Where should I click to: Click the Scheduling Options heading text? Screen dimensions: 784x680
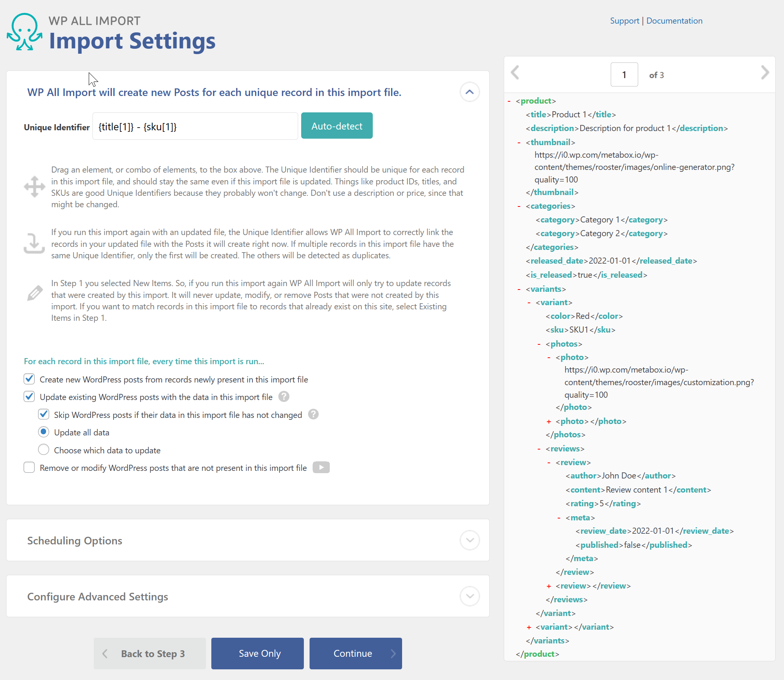pyautogui.click(x=75, y=541)
